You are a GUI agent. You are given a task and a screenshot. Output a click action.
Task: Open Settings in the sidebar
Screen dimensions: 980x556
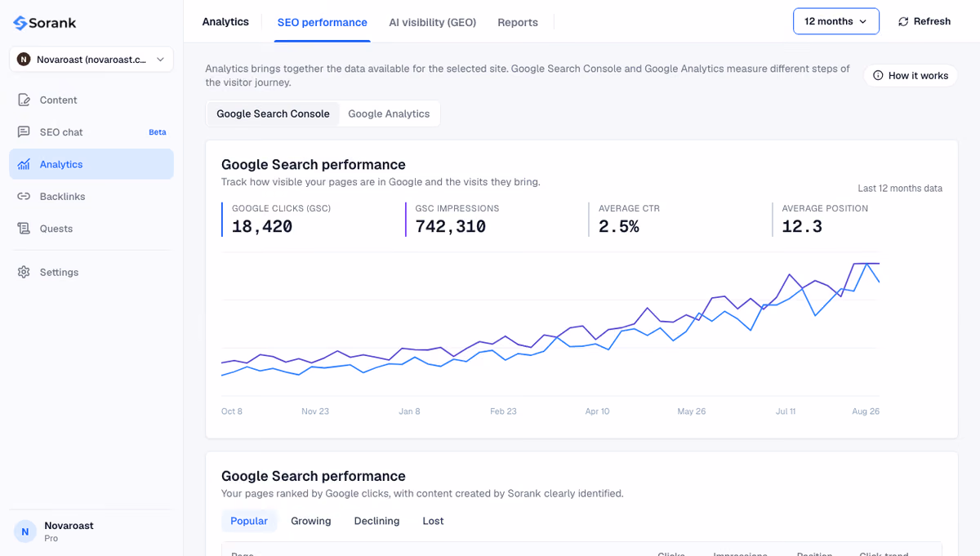[x=91, y=272]
